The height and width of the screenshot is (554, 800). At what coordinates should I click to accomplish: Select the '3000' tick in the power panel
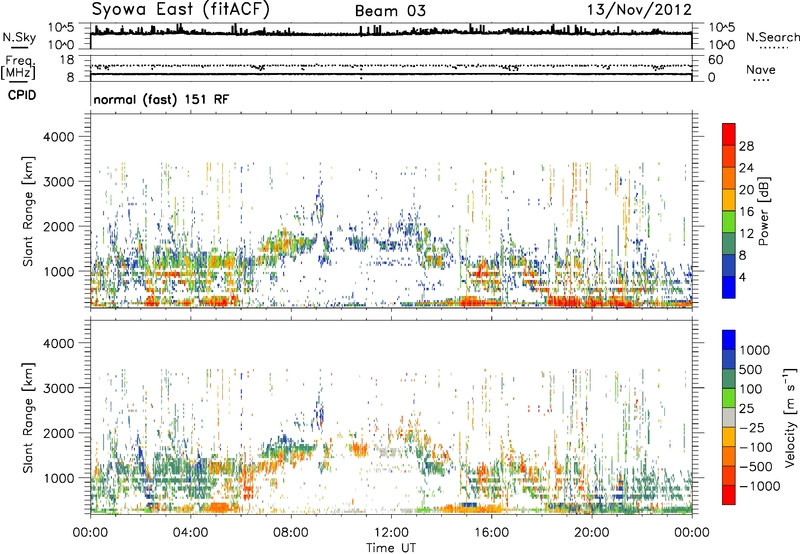point(58,182)
